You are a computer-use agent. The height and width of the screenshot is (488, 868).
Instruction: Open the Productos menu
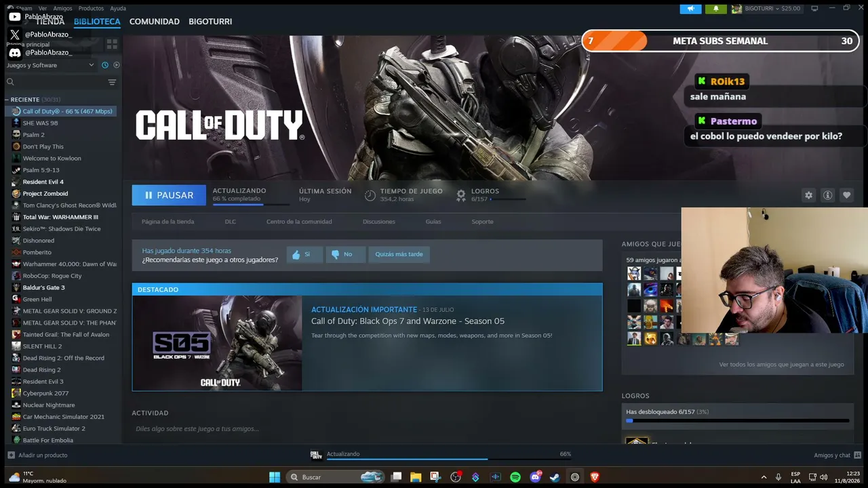click(91, 8)
